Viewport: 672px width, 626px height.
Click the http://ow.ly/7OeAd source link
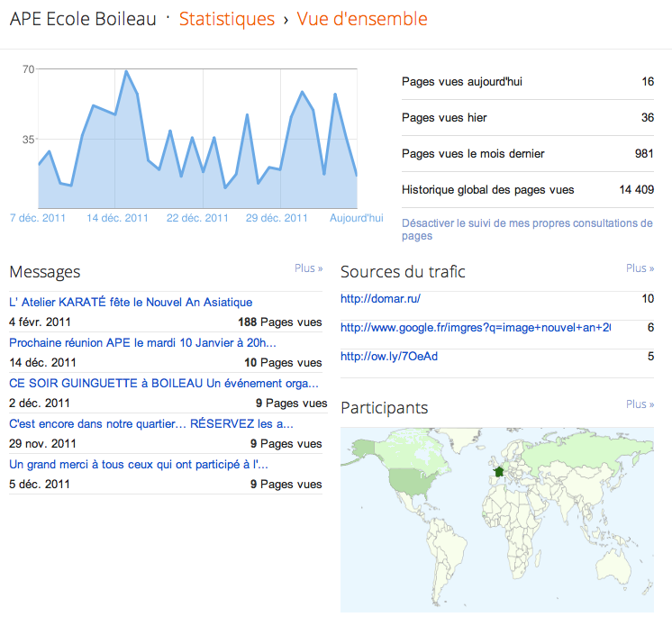(389, 357)
